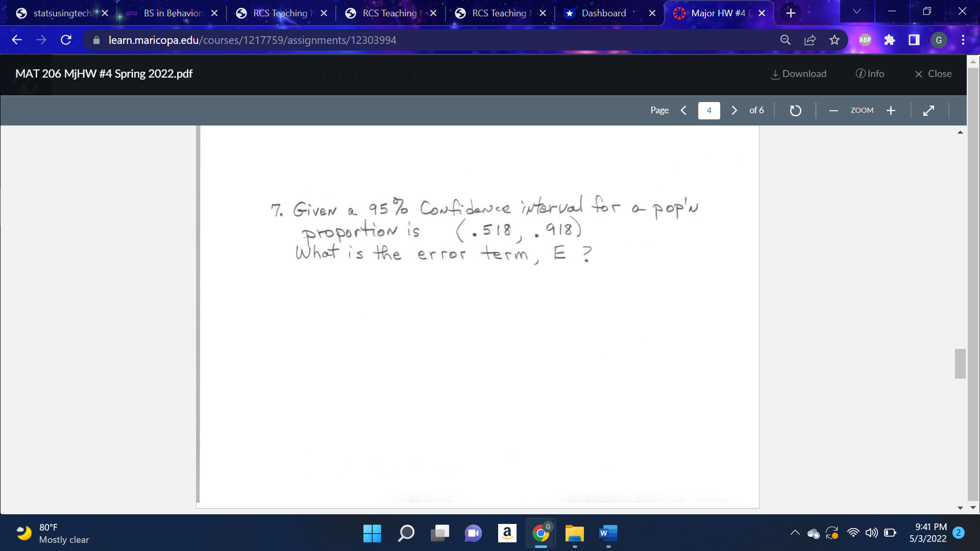Zoom in on the document
This screenshot has height=551, width=980.
(891, 110)
